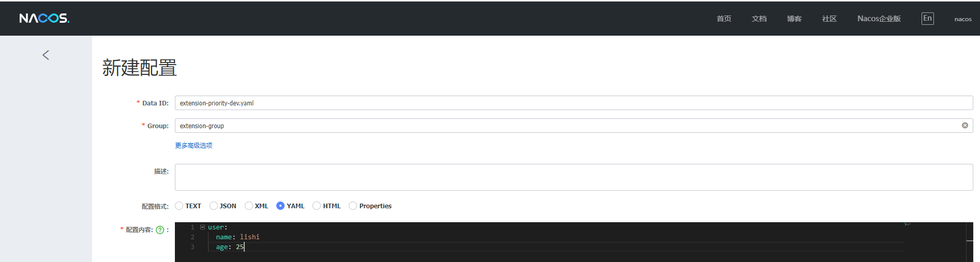Select the YAML format radio button
This screenshot has width=980, height=262.
coord(280,206)
